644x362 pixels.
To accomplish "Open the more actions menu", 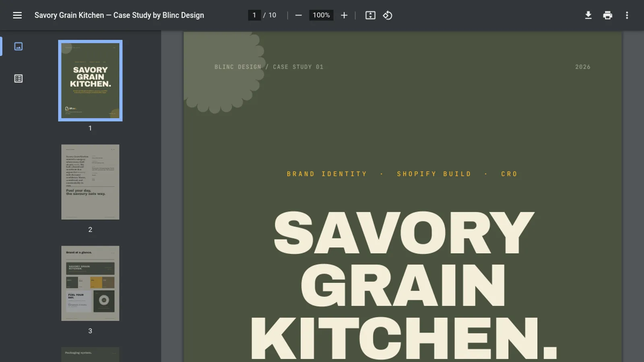I will pyautogui.click(x=627, y=15).
